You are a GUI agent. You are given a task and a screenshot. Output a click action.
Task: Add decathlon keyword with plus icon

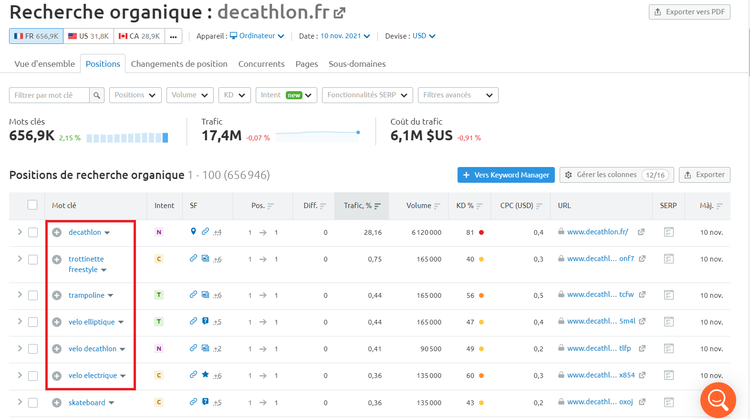57,232
